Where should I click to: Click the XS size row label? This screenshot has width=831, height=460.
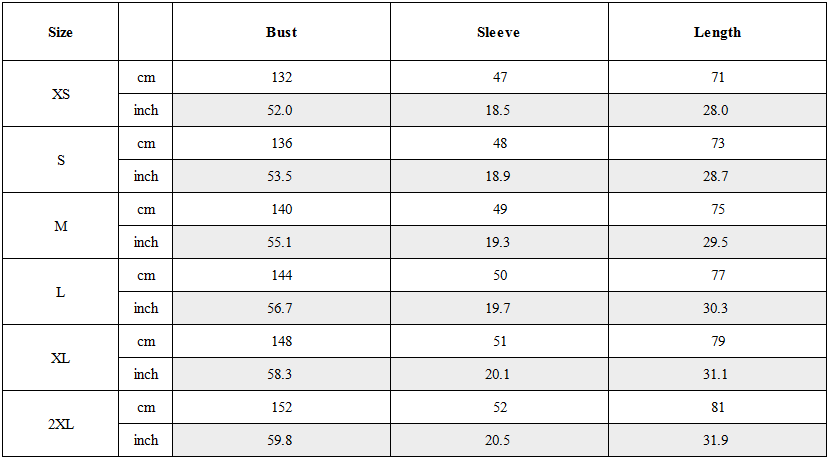tap(60, 94)
